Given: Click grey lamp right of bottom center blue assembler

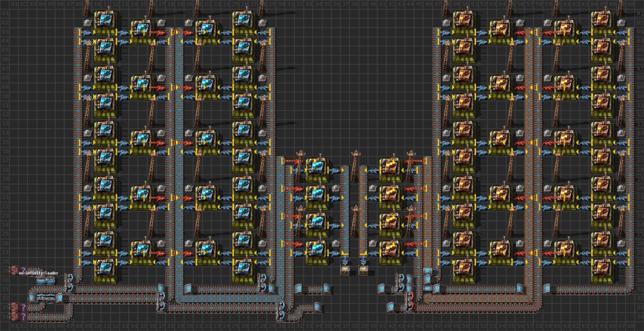Looking at the screenshot, I should tap(335, 243).
